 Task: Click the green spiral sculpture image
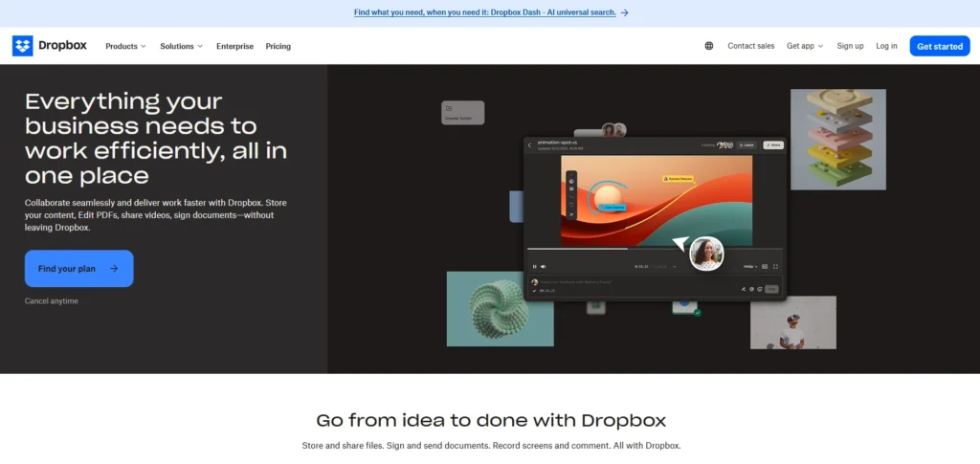500,308
